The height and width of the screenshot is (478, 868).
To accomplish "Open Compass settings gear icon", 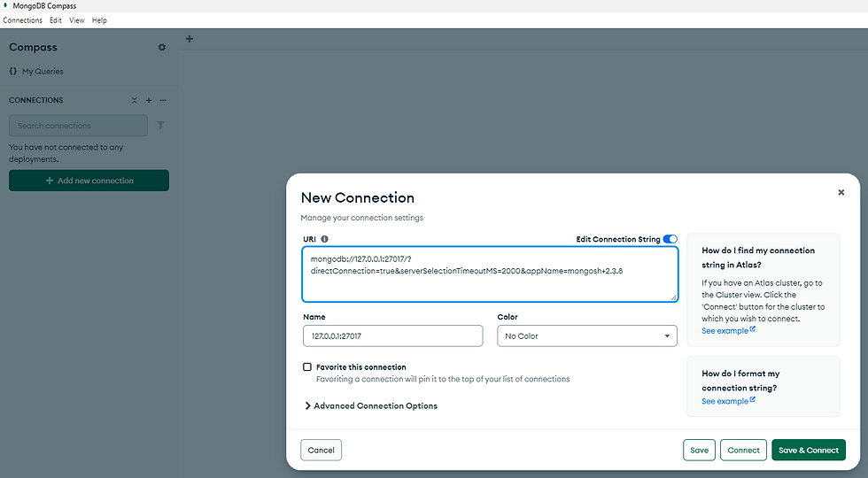I will [x=161, y=48].
